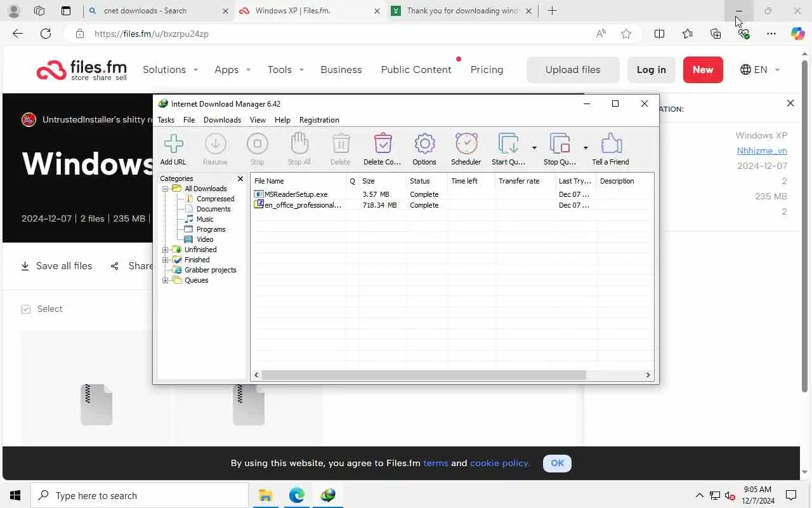This screenshot has width=812, height=508.
Task: Click the Resume toolbar icon
Action: [x=215, y=149]
